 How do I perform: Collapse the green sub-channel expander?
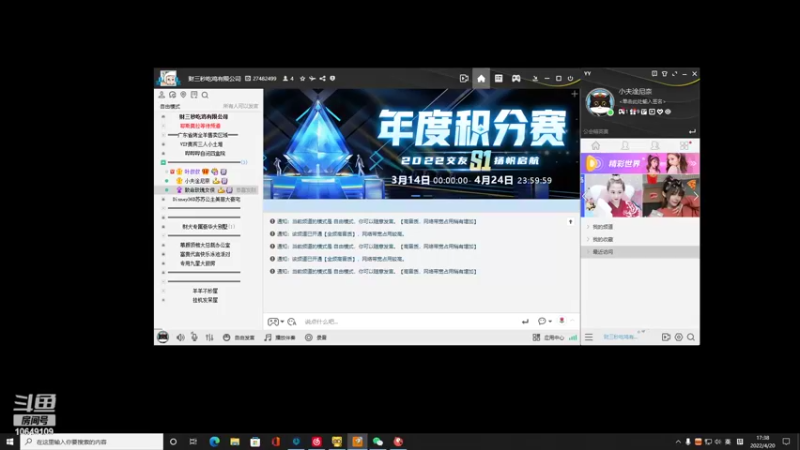[x=163, y=162]
